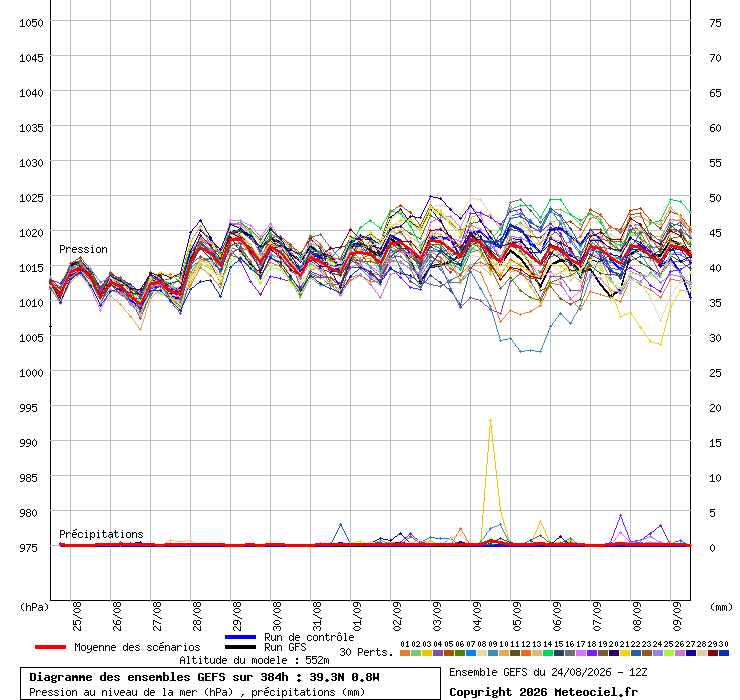The image size is (740, 700).
Task: Select perturbation 07 blue legend swatch
Action: tap(471, 653)
